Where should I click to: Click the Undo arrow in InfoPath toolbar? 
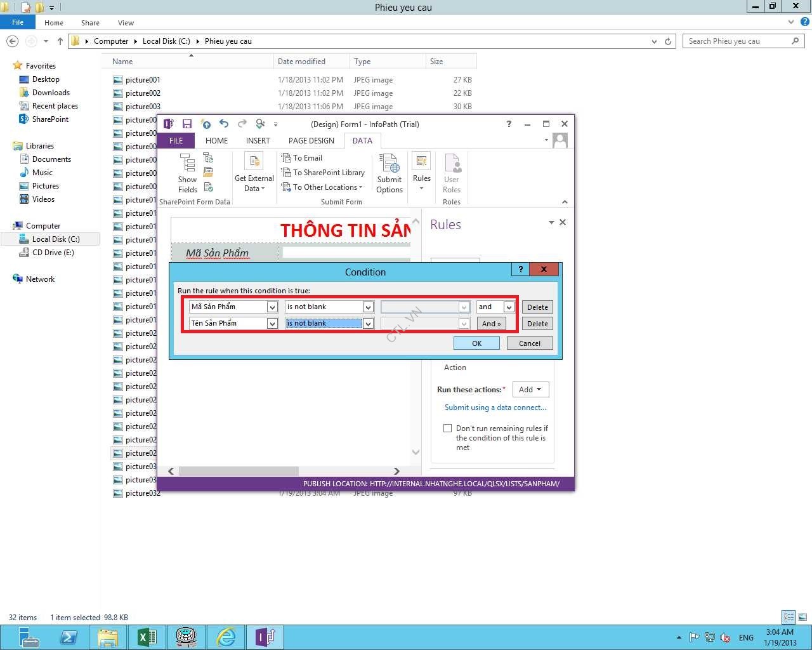tap(223, 124)
